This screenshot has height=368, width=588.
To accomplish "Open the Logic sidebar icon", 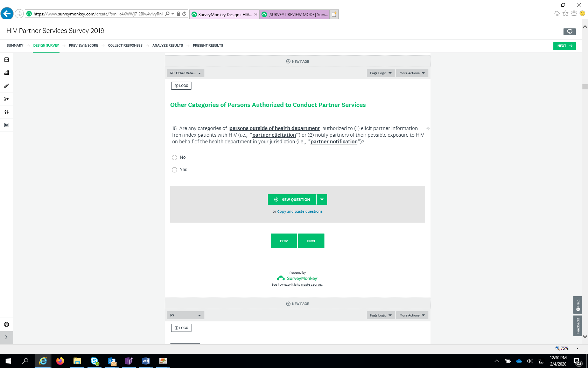I will point(6,99).
